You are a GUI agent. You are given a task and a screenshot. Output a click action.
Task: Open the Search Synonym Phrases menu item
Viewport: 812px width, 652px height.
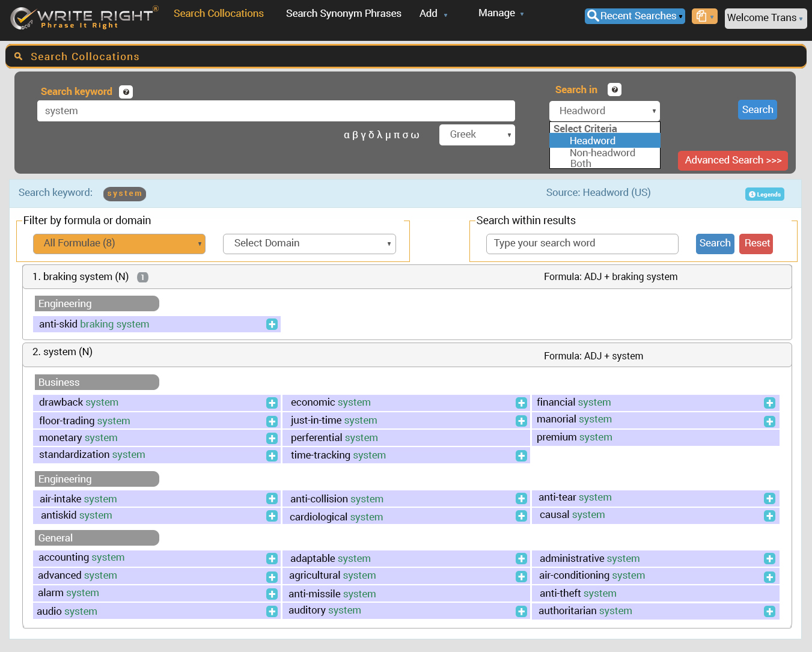pos(343,13)
